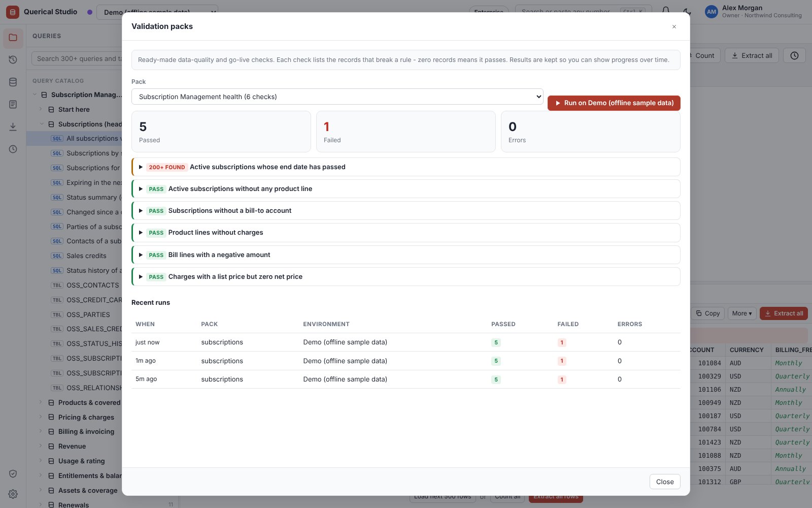
Task: Open the document list icon in sidebar
Action: click(13, 105)
